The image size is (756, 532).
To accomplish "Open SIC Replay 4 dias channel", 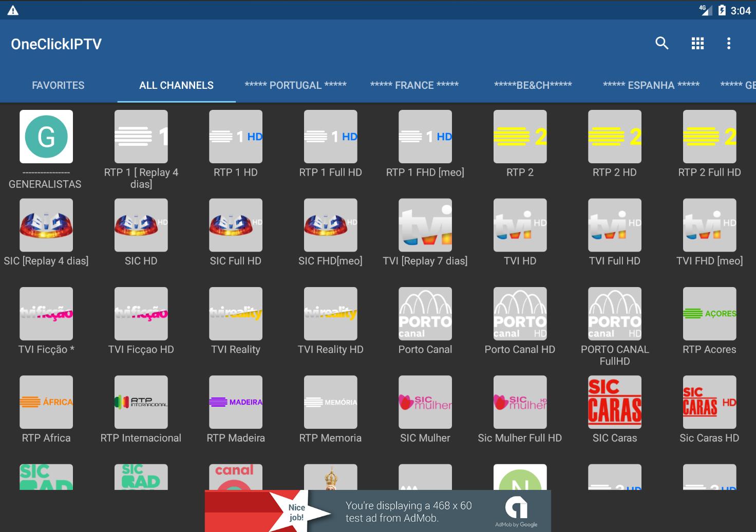I will pos(46,225).
